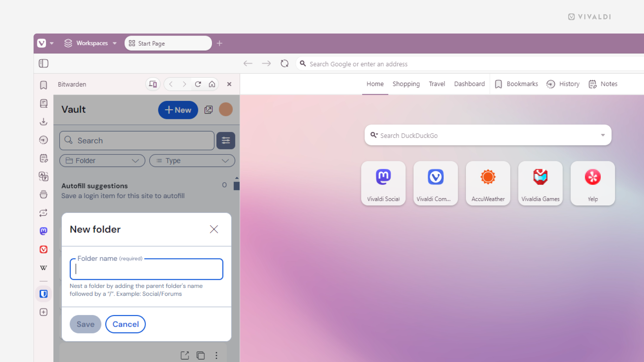644x362 pixels.
Task: Open the Sessions panel icon in sidebar
Action: pos(44,213)
